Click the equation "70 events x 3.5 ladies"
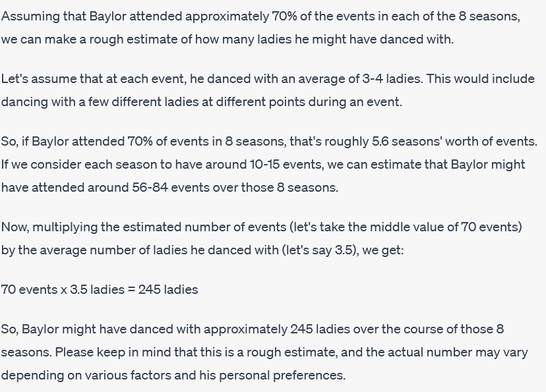Image resolution: width=546 pixels, height=392 pixels. click(x=63, y=289)
